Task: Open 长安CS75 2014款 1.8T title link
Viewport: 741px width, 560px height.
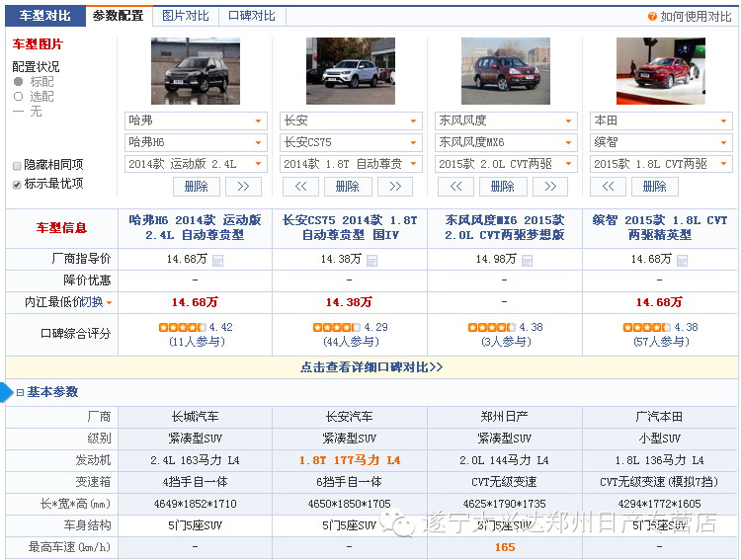Action: 350,227
